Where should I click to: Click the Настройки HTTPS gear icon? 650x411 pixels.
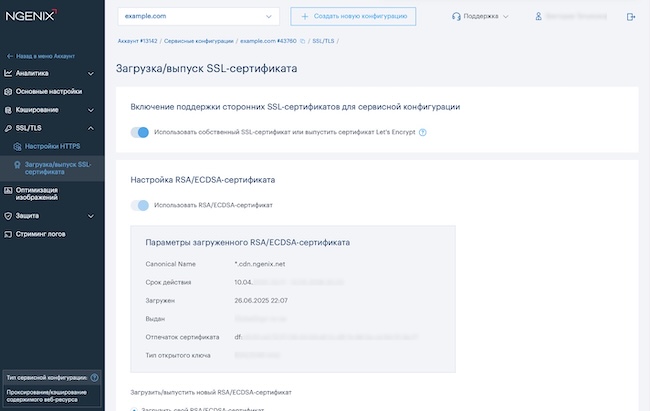click(x=17, y=146)
